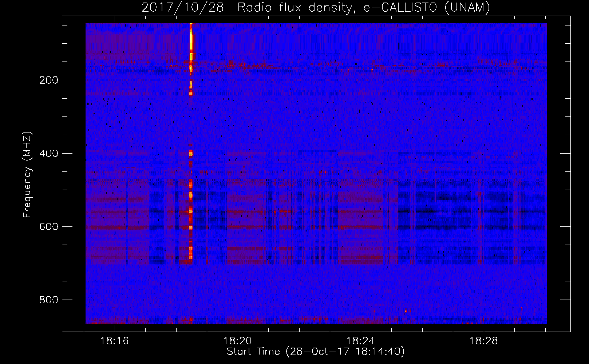589x364 pixels.
Task: Click the 600 frequency tick label
Action: pos(48,226)
